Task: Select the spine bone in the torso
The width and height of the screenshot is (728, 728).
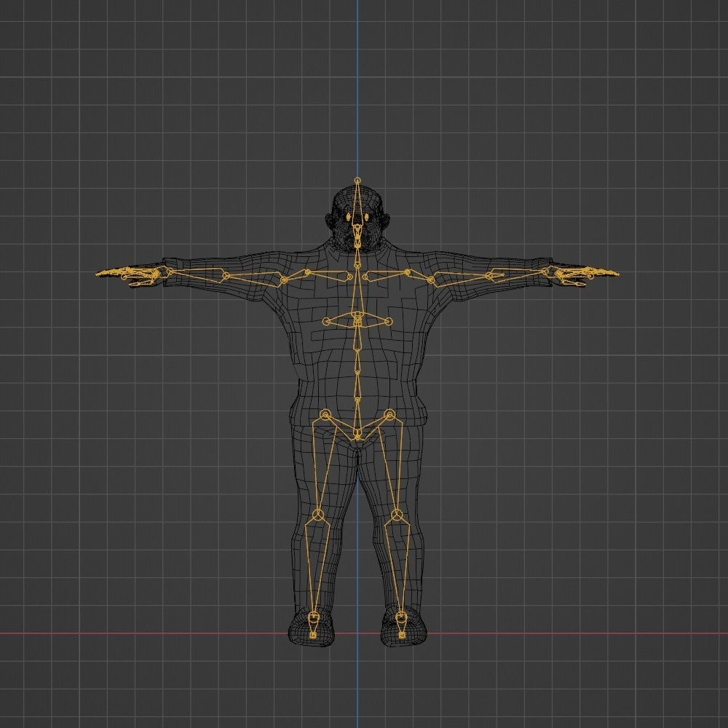Action: [x=357, y=360]
